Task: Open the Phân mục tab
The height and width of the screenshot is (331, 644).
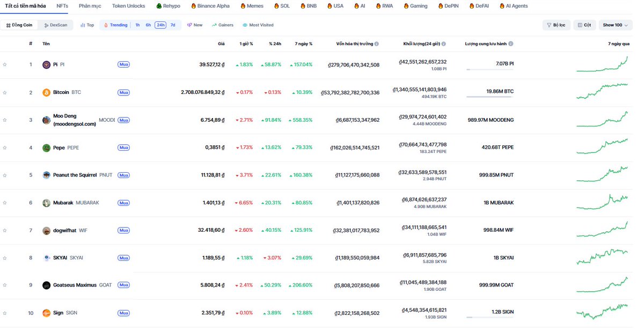Action: pos(90,6)
